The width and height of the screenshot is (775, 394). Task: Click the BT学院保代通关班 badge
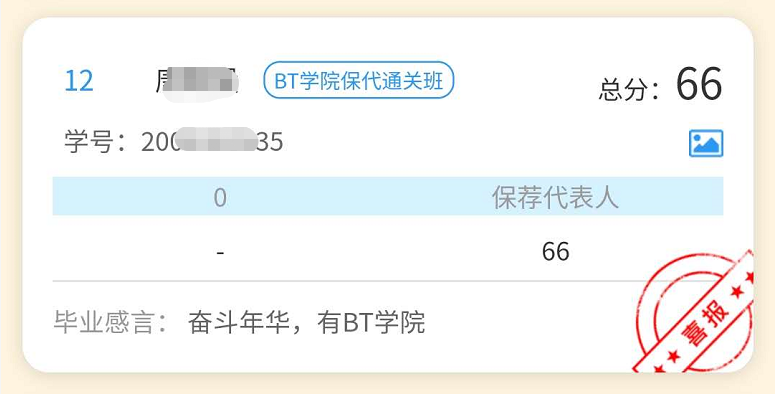coord(358,80)
